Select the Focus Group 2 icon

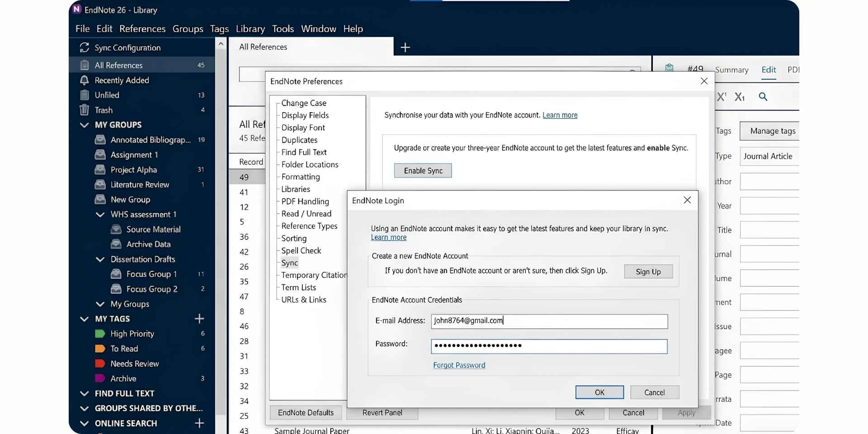(116, 289)
